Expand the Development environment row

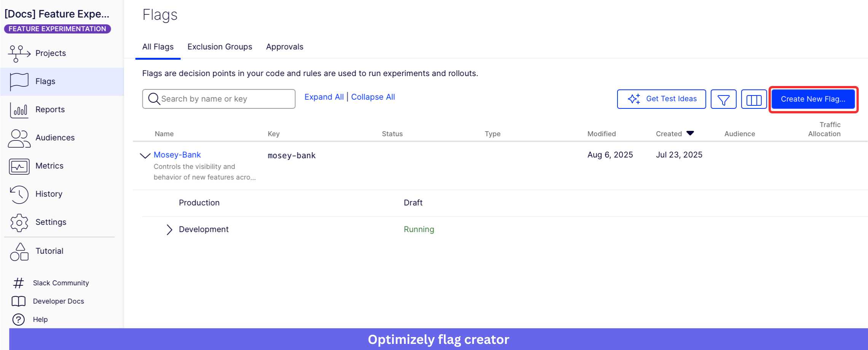169,229
